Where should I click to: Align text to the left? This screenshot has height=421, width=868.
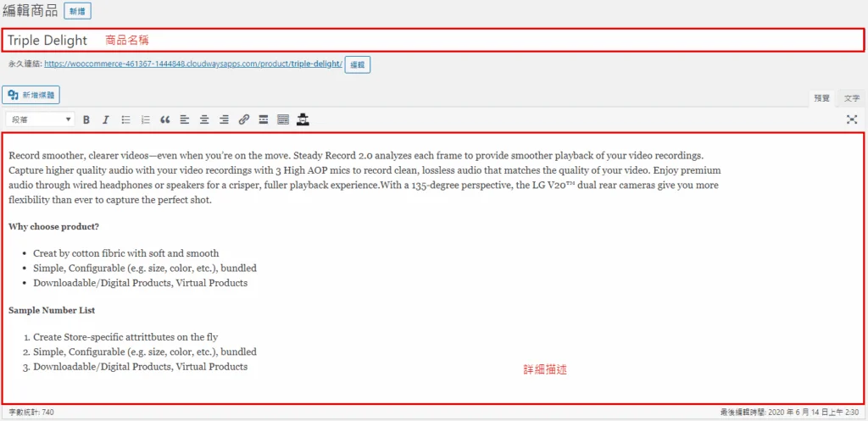tap(185, 119)
